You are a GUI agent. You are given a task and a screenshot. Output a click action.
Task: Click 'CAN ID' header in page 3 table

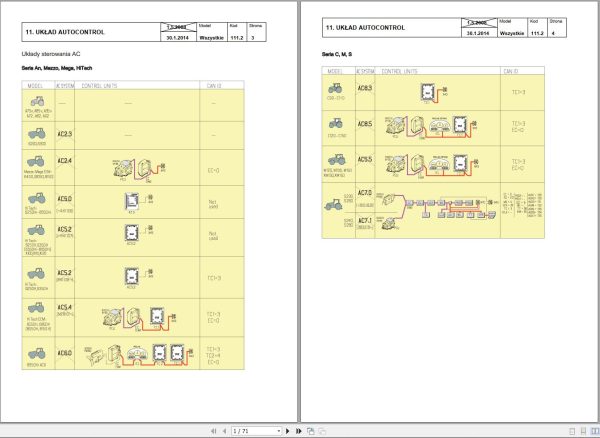pyautogui.click(x=214, y=86)
